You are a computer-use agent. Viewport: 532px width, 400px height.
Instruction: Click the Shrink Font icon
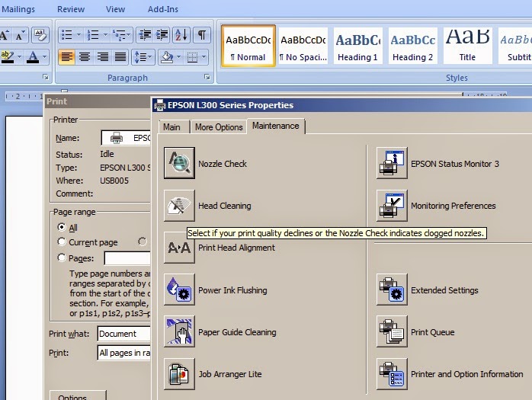(x=21, y=34)
